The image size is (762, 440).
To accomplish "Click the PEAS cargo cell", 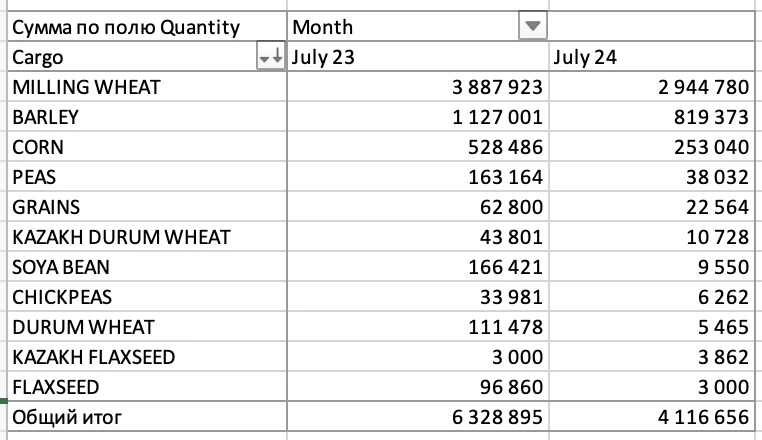I will pos(34,178).
